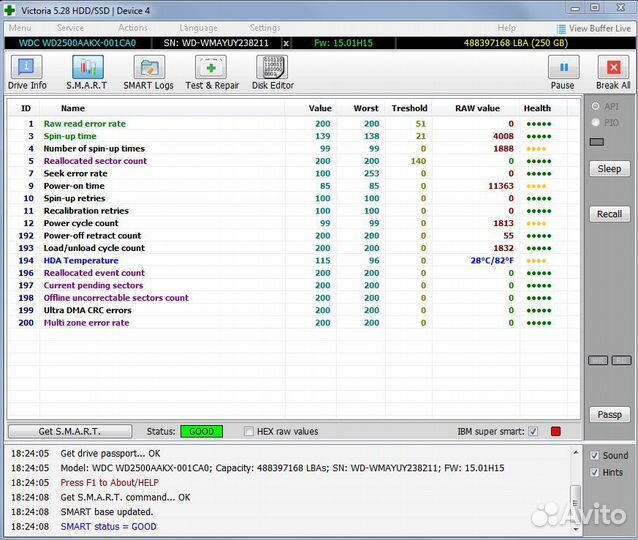The width and height of the screenshot is (638, 540).
Task: Open the Language menu
Action: 198,28
